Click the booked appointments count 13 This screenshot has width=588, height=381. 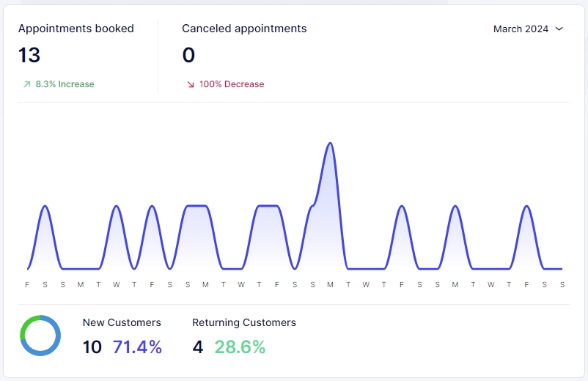(x=29, y=56)
